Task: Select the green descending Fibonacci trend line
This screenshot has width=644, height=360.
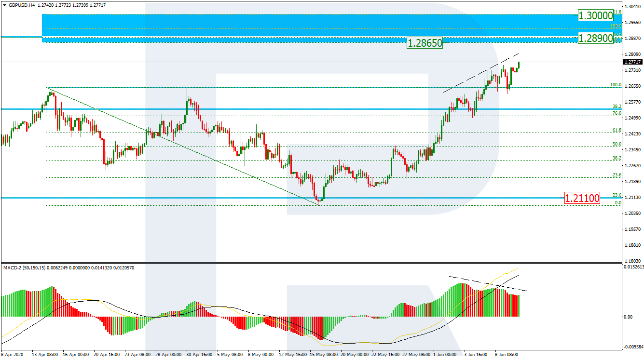Action: [x=183, y=147]
